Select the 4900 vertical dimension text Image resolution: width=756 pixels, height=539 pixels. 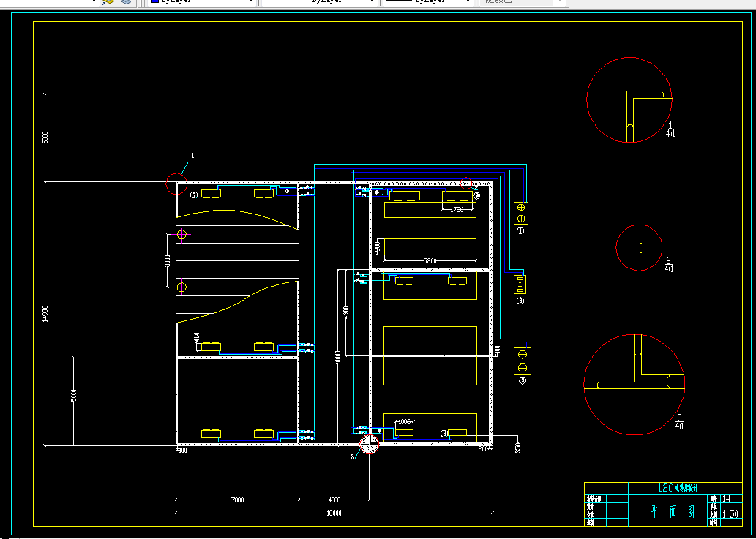(345, 313)
